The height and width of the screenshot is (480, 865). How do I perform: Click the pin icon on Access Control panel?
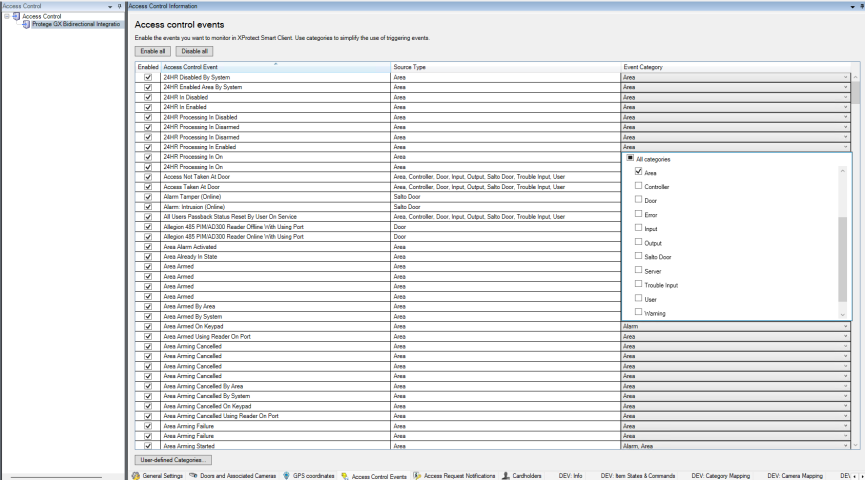click(119, 5)
